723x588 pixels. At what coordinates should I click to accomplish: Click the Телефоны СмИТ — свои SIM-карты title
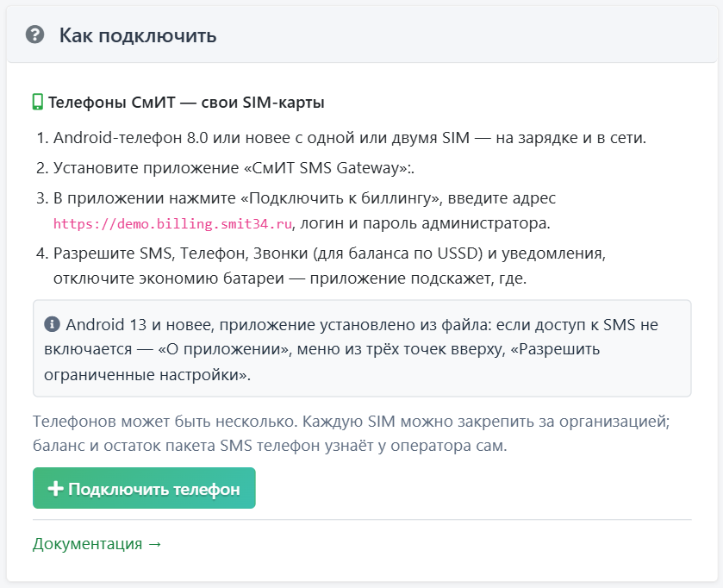pyautogui.click(x=186, y=102)
